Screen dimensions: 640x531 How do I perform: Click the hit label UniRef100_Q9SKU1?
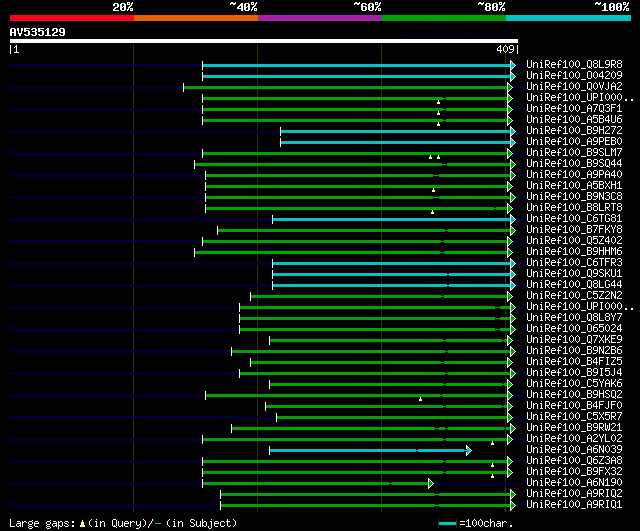(574, 274)
